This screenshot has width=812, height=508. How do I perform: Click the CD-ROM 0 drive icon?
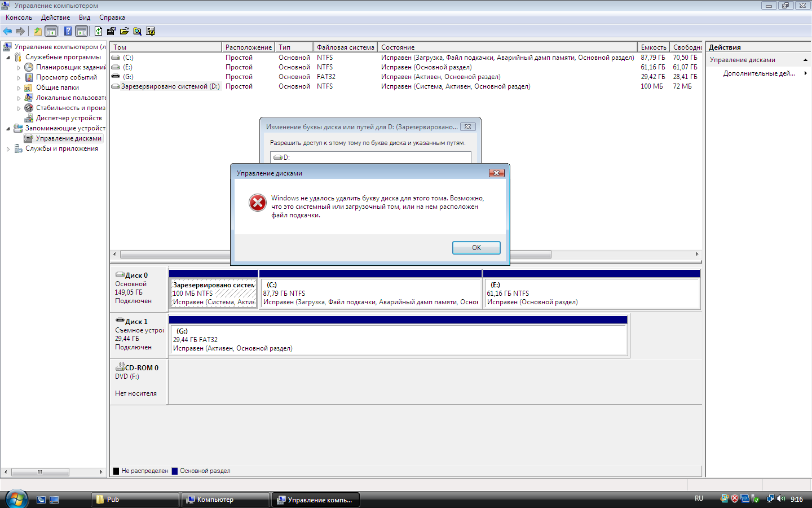coord(120,367)
